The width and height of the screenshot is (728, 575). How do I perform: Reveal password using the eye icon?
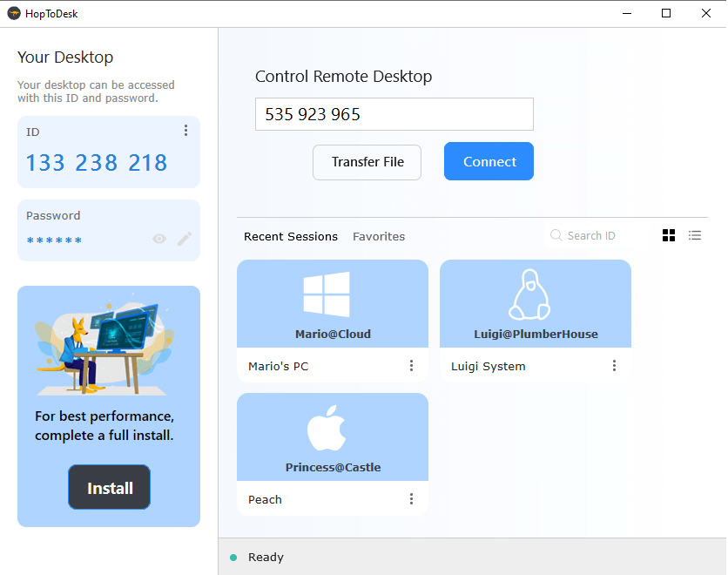(159, 240)
